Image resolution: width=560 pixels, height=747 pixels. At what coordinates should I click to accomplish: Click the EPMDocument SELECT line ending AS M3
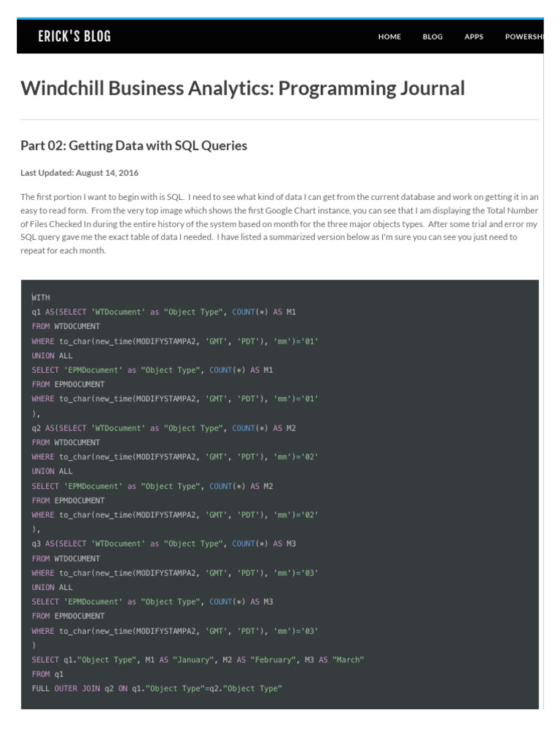(x=152, y=602)
